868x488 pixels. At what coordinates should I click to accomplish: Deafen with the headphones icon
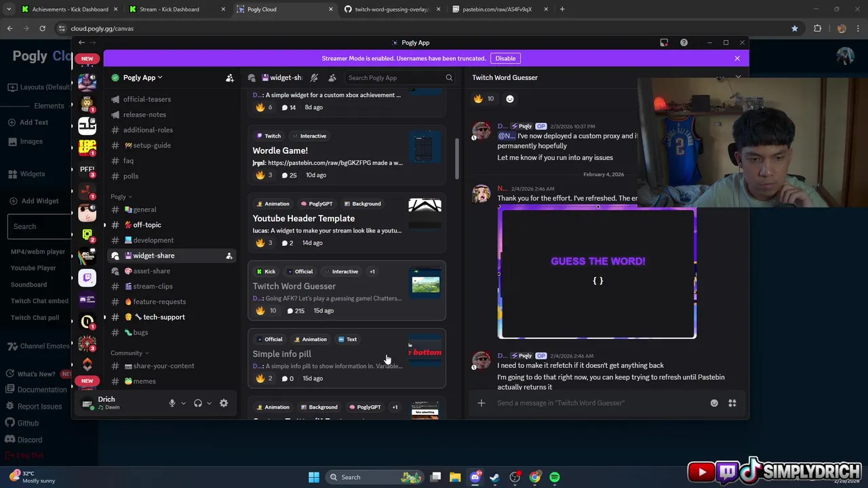point(198,403)
